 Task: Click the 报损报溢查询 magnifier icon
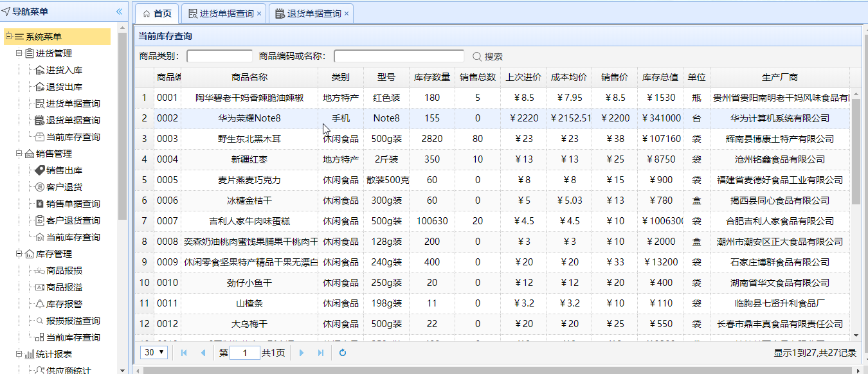click(x=40, y=321)
